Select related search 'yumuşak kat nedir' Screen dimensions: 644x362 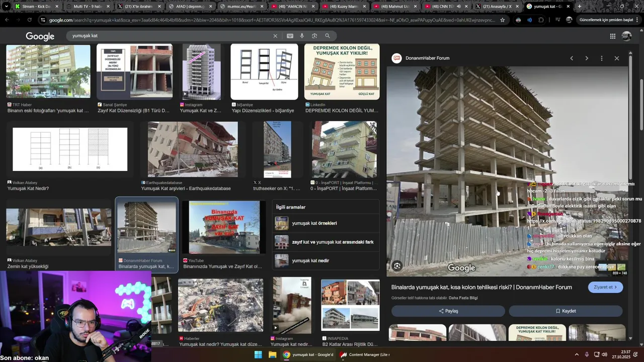(327, 260)
